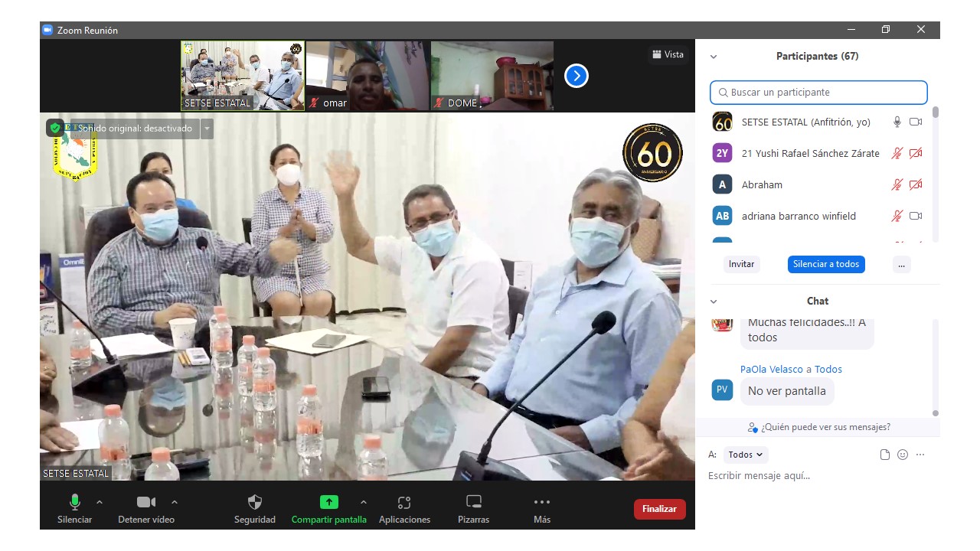Open the Todos recipient dropdown in chat
Image resolution: width=980 pixels, height=551 pixels.
pos(745,455)
